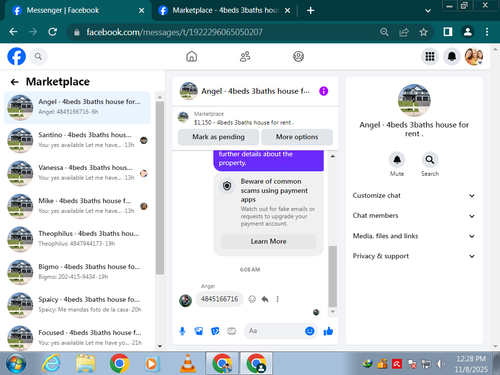Open the volume speaker in system tray
The height and width of the screenshot is (375, 500).
(x=440, y=364)
